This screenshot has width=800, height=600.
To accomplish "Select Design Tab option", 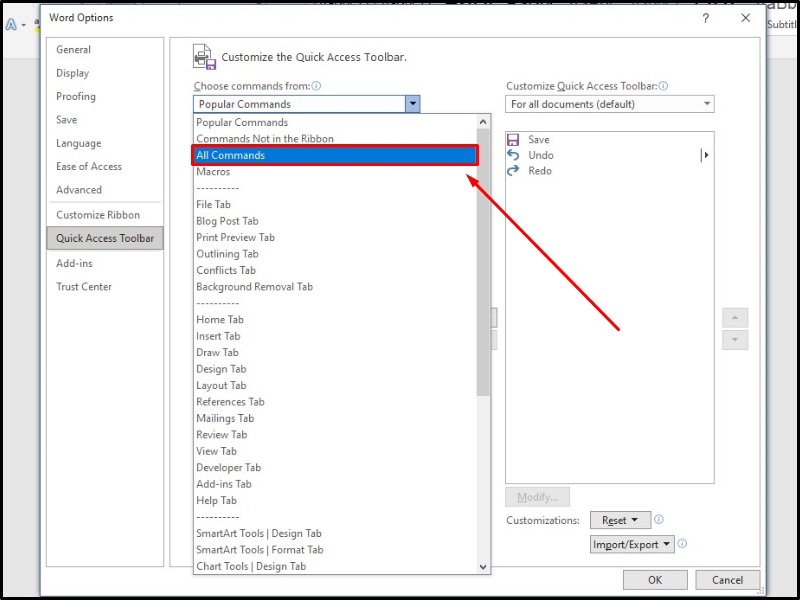I will tap(335, 369).
